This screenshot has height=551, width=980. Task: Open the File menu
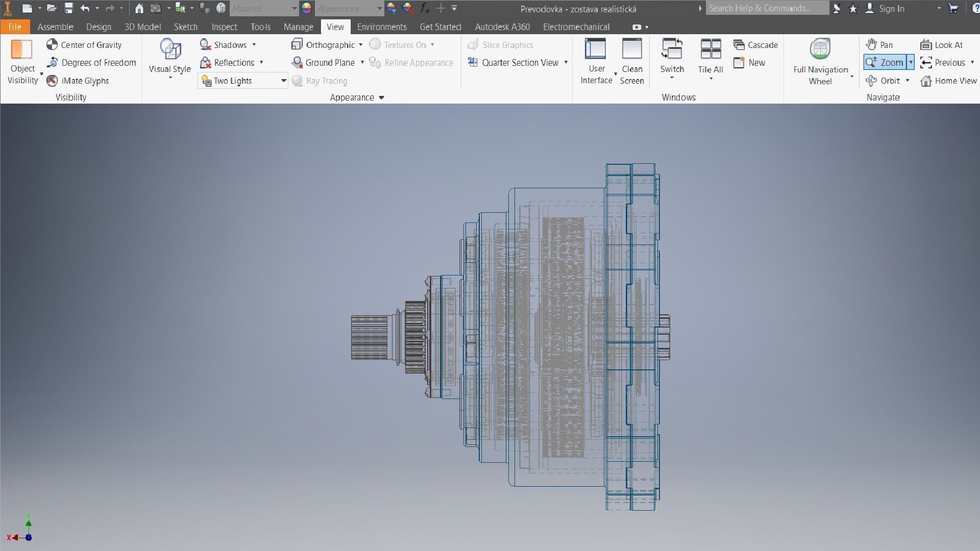point(15,27)
